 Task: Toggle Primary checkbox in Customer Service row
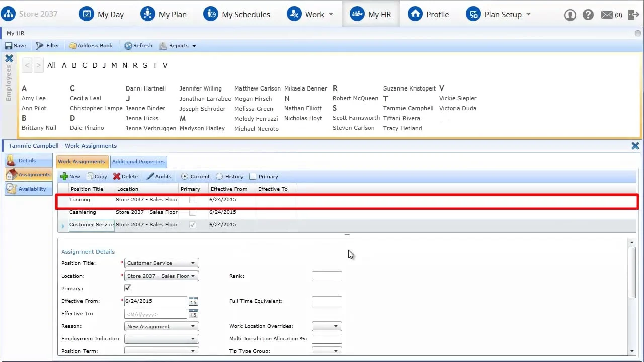(193, 225)
